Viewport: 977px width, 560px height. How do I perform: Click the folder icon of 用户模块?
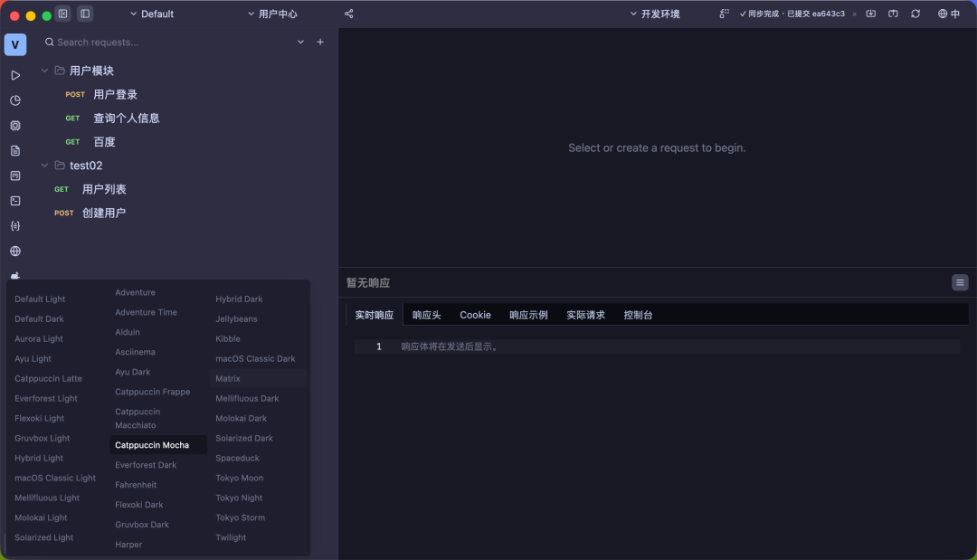[x=60, y=71]
